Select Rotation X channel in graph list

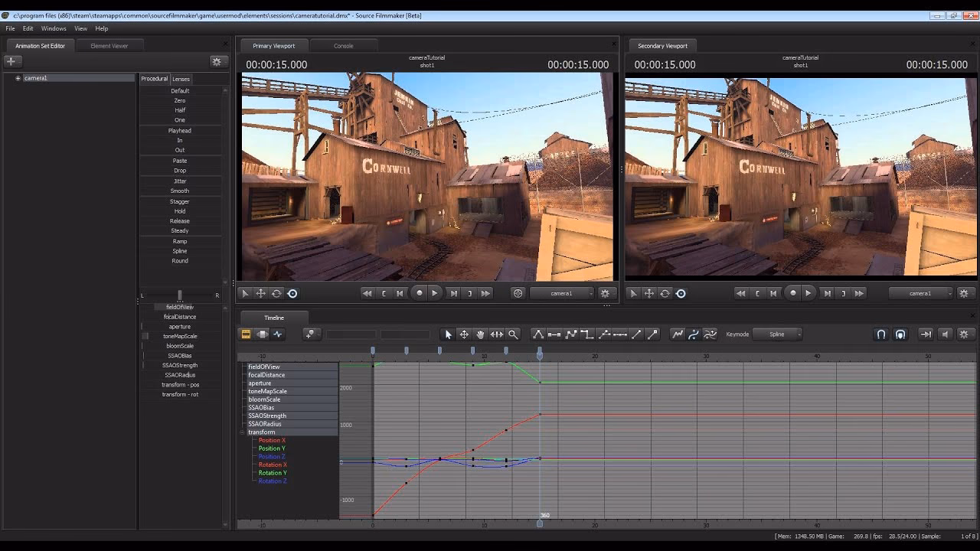pos(273,465)
